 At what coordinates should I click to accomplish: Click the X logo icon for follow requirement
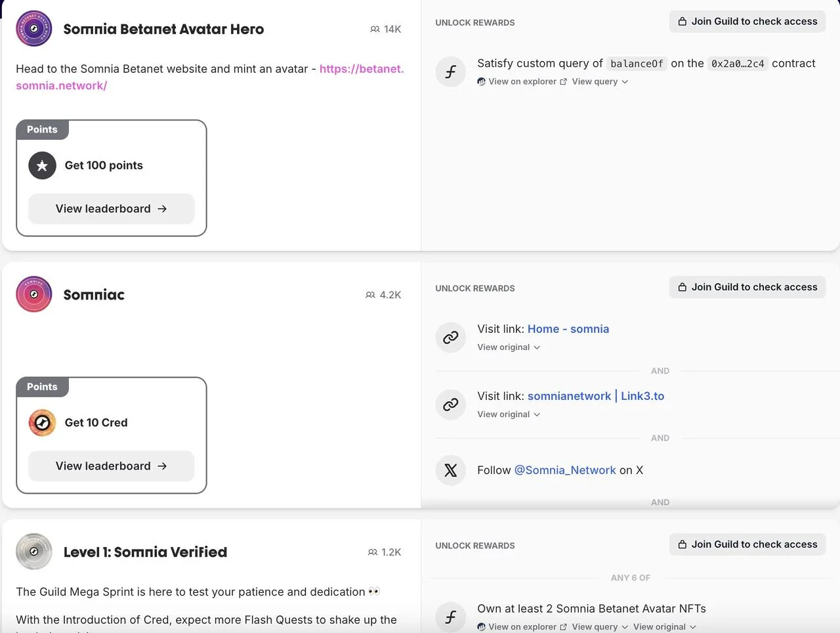[x=451, y=470]
